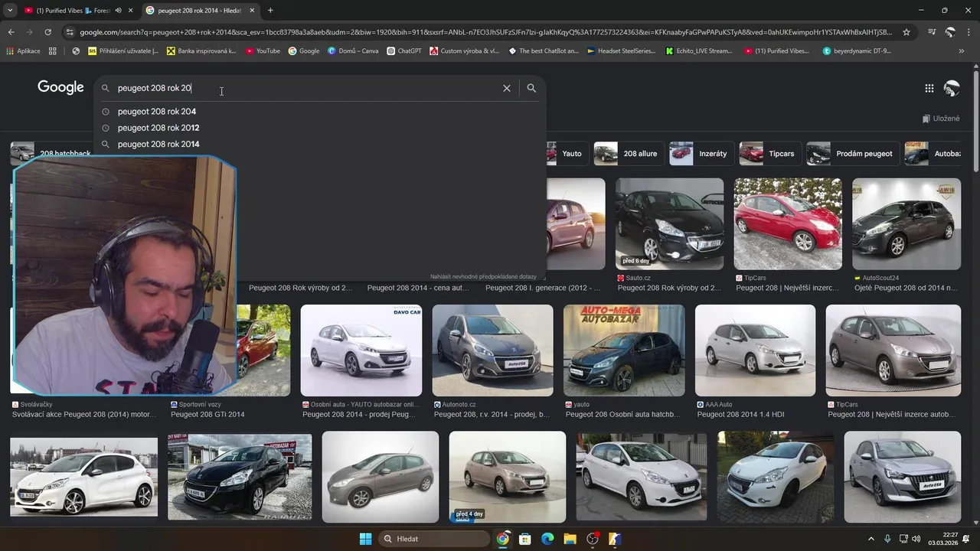980x551 pixels.
Task: Open the AAA Auto silver Peugeot image
Action: tap(756, 350)
